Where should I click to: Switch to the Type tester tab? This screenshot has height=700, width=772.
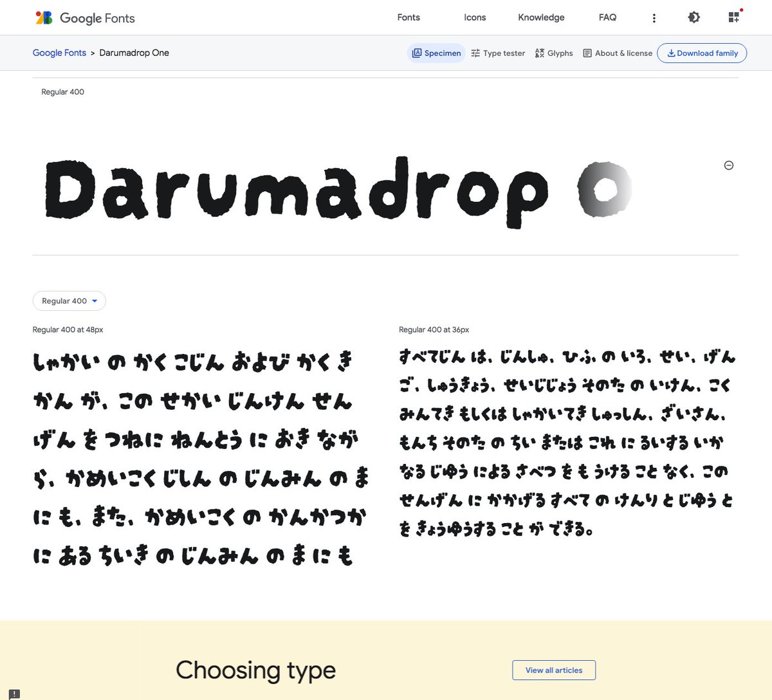pyautogui.click(x=498, y=53)
